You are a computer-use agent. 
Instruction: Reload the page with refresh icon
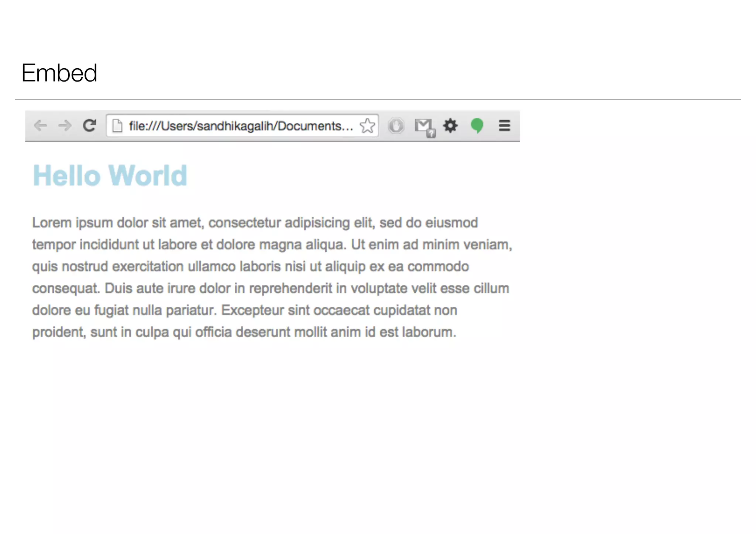pos(89,125)
